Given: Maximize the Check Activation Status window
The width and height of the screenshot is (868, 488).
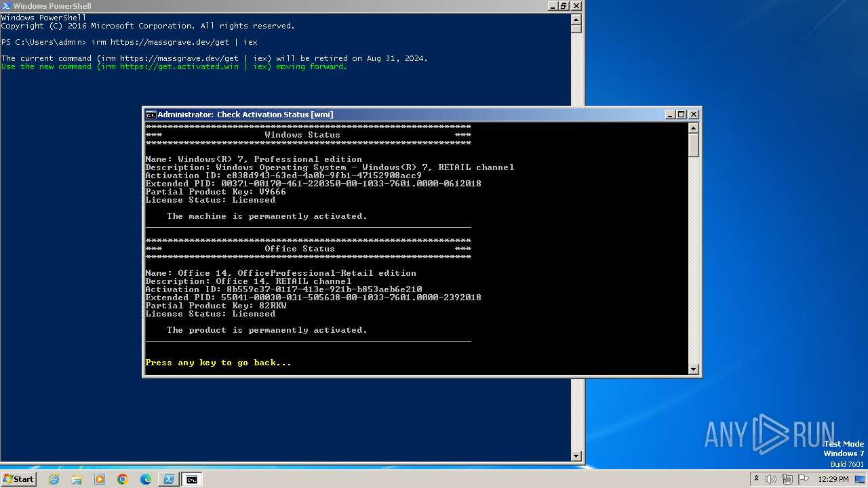Looking at the screenshot, I should point(681,115).
